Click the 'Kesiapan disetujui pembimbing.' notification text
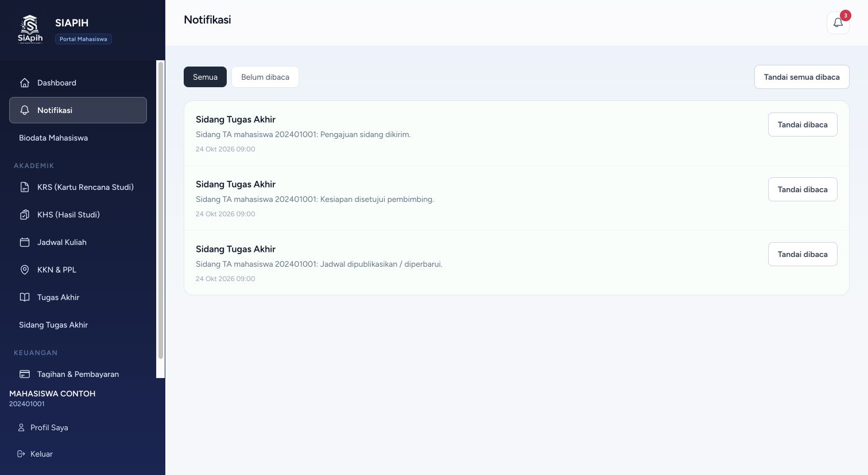Screen dimensions: 868x475 [x=377, y=199]
